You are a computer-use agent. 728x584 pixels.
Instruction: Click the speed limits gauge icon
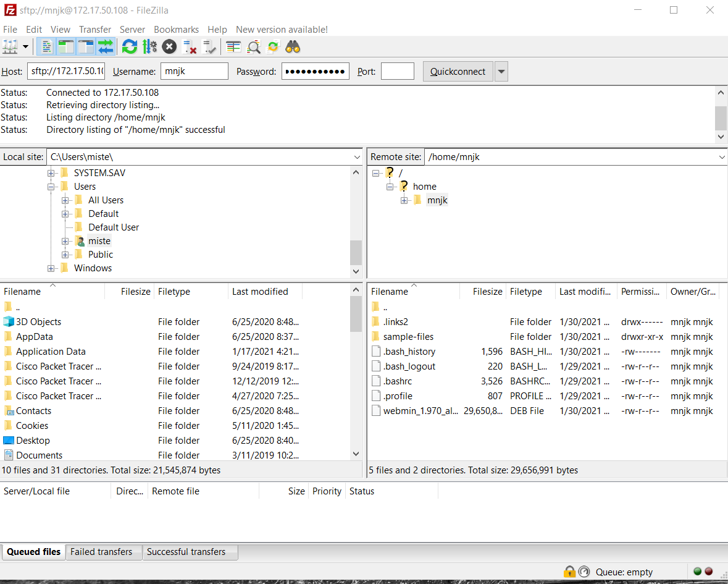pyautogui.click(x=584, y=572)
